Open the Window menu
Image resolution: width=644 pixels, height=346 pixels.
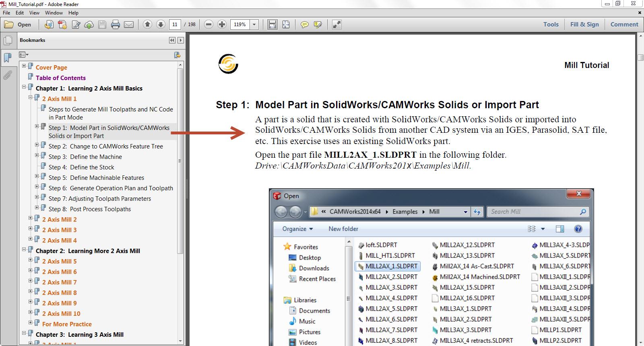pyautogui.click(x=54, y=13)
